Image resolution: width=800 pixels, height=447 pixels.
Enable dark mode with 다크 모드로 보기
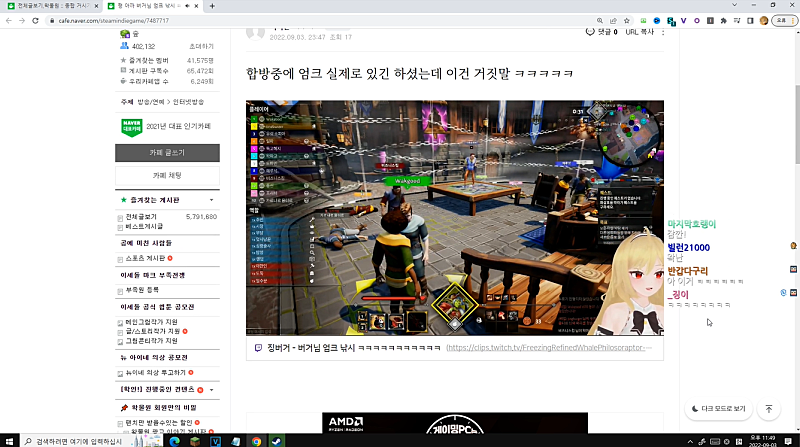tap(718, 409)
